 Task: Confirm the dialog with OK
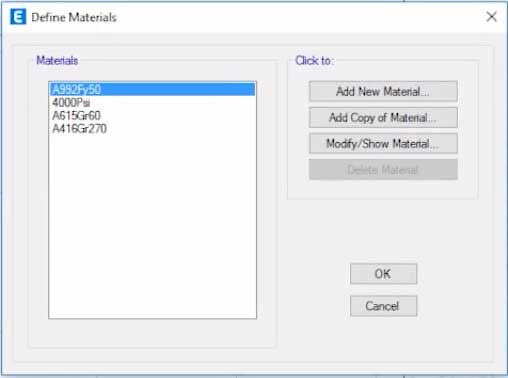click(383, 274)
